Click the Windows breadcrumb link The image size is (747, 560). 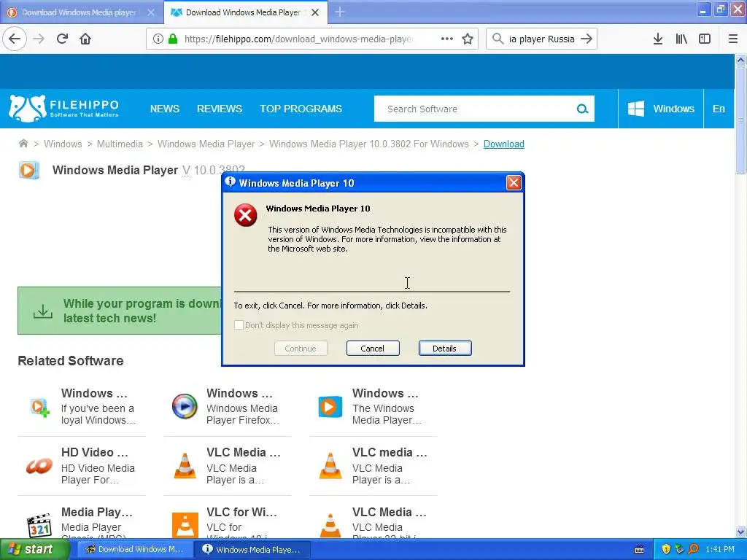pos(63,144)
